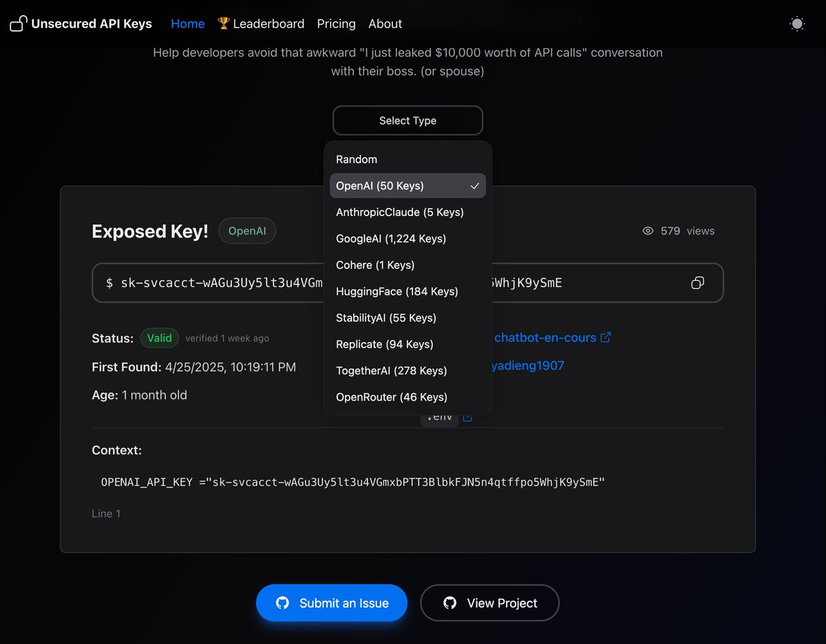This screenshot has height=644, width=826.
Task: Toggle the light/dark theme sun icon
Action: pyautogui.click(x=797, y=23)
